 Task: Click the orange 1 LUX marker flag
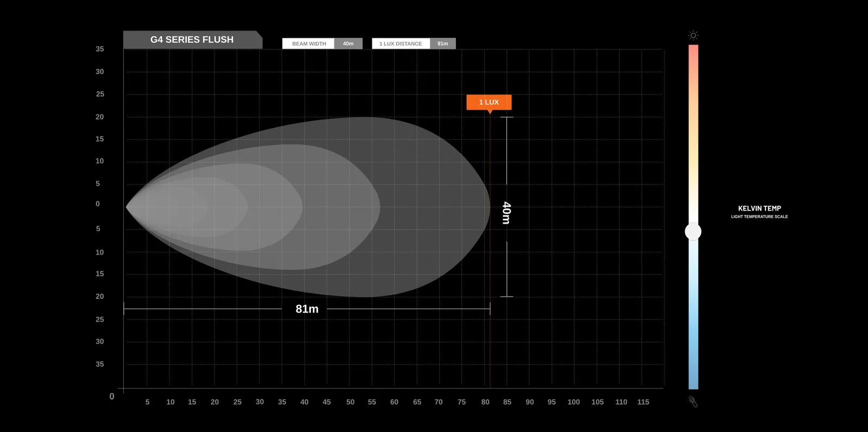coord(489,102)
